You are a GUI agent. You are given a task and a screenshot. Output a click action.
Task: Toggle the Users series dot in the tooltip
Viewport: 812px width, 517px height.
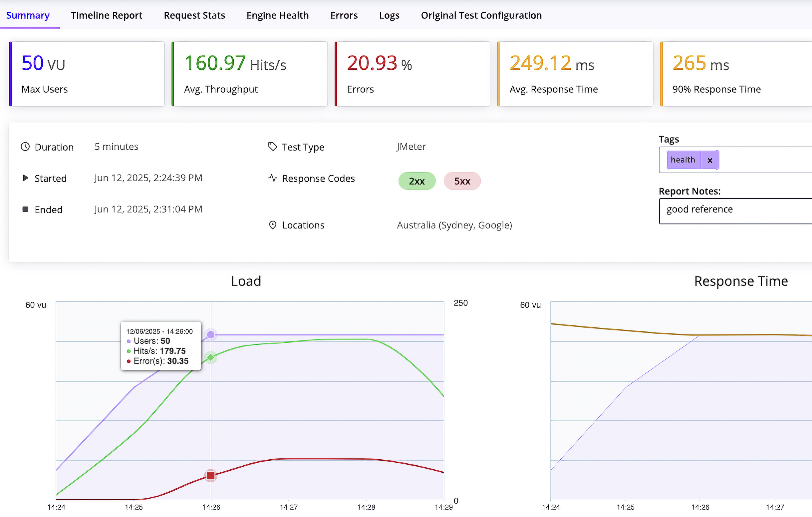(129, 341)
